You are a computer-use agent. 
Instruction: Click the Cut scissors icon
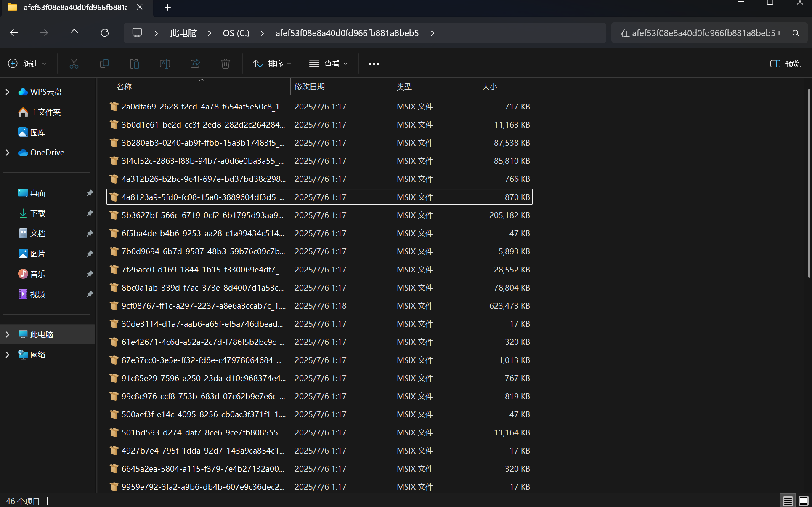[x=74, y=64]
